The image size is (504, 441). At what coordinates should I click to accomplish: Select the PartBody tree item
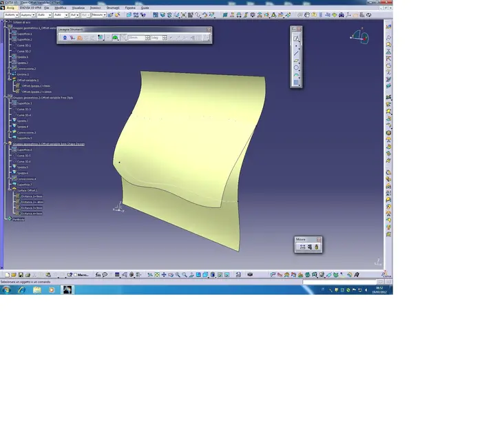pos(18,219)
